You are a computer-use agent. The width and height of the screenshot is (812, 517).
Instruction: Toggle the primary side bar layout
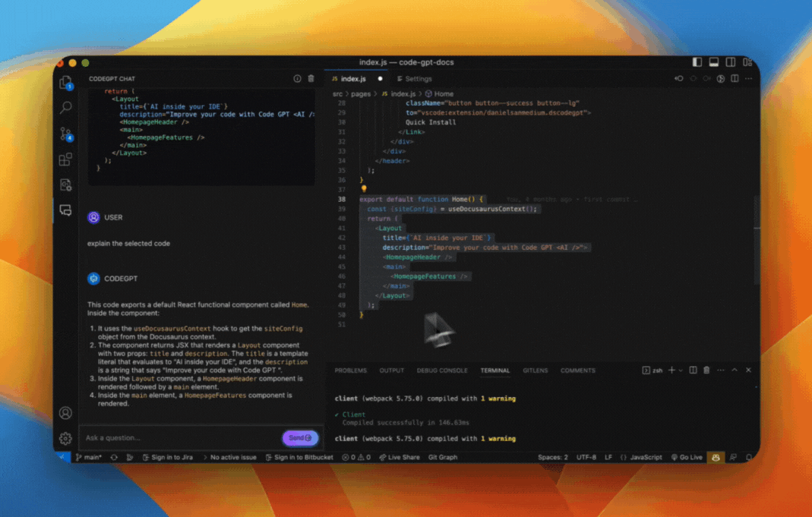tap(697, 62)
